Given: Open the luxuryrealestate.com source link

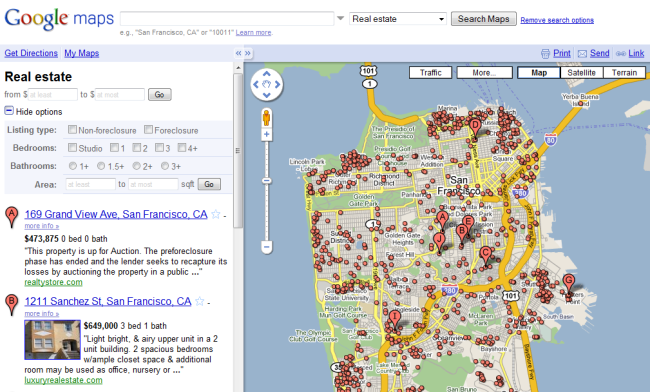Looking at the screenshot, I should pyautogui.click(x=63, y=380).
